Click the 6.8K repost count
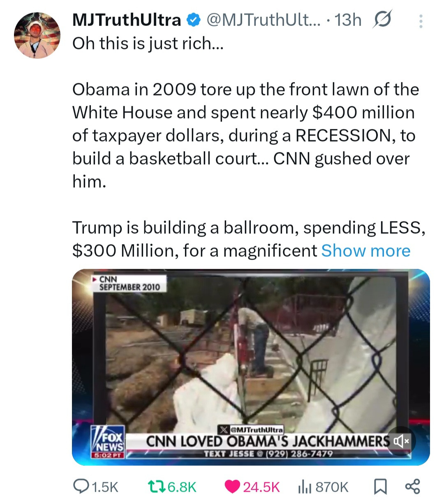 (x=182, y=487)
